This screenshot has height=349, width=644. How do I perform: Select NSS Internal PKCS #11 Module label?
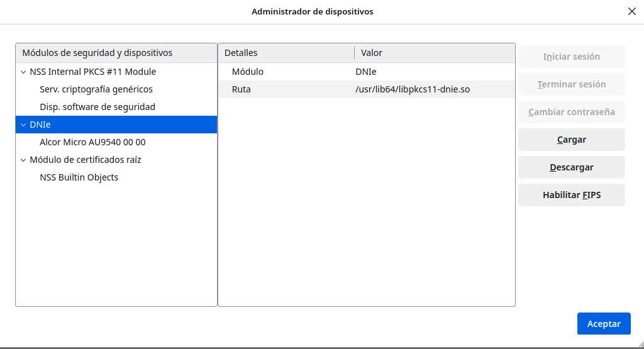click(x=93, y=72)
